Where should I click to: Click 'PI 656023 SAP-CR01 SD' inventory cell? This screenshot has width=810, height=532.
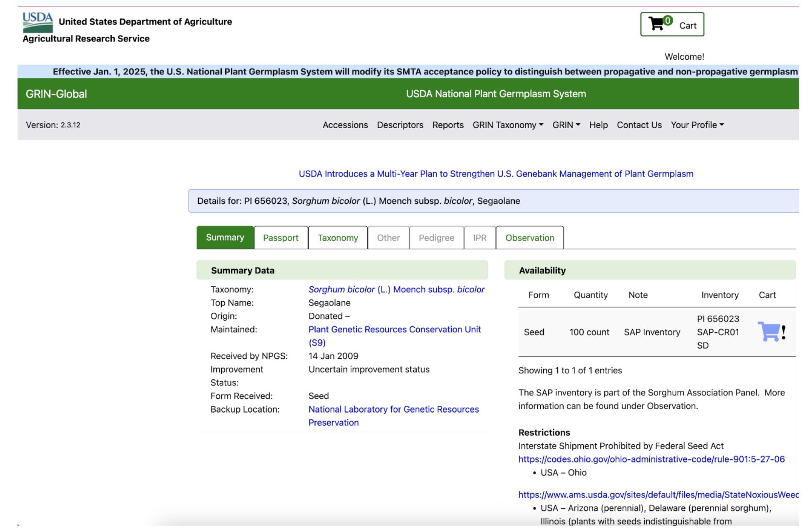(718, 332)
